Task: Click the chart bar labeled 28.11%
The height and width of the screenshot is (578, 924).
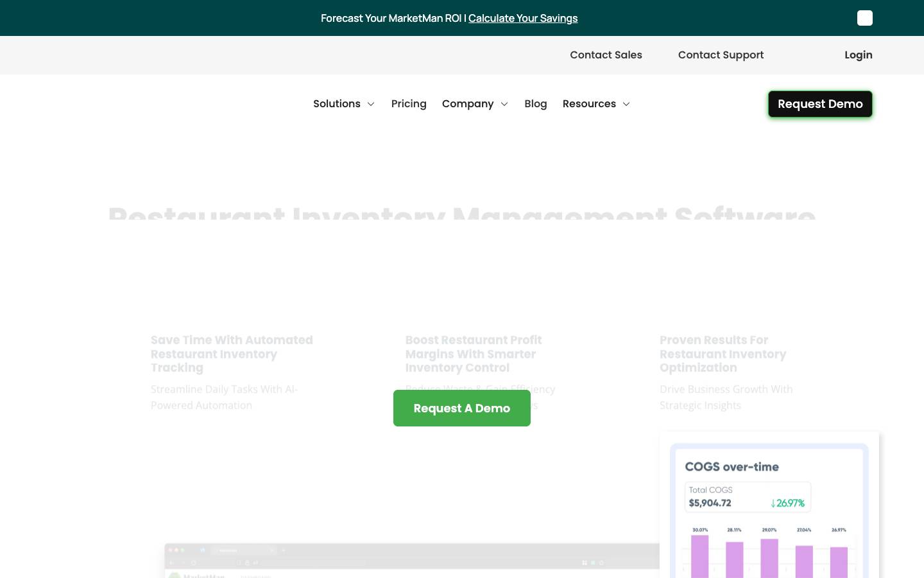Action: 735,560
